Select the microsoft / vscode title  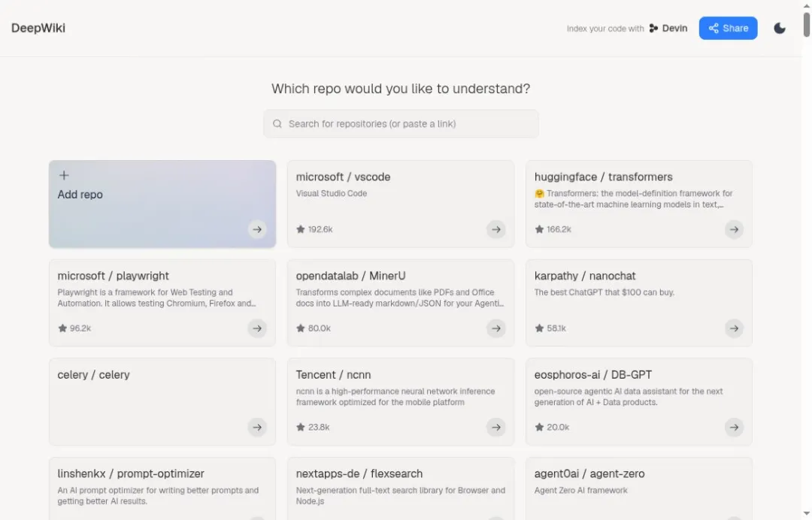tap(343, 177)
